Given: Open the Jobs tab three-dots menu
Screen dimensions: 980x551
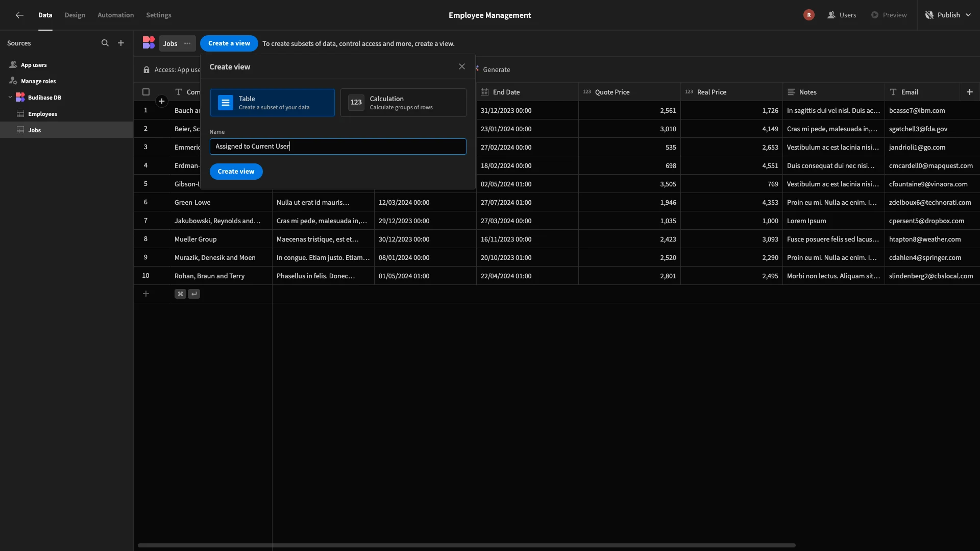Looking at the screenshot, I should pos(187,43).
